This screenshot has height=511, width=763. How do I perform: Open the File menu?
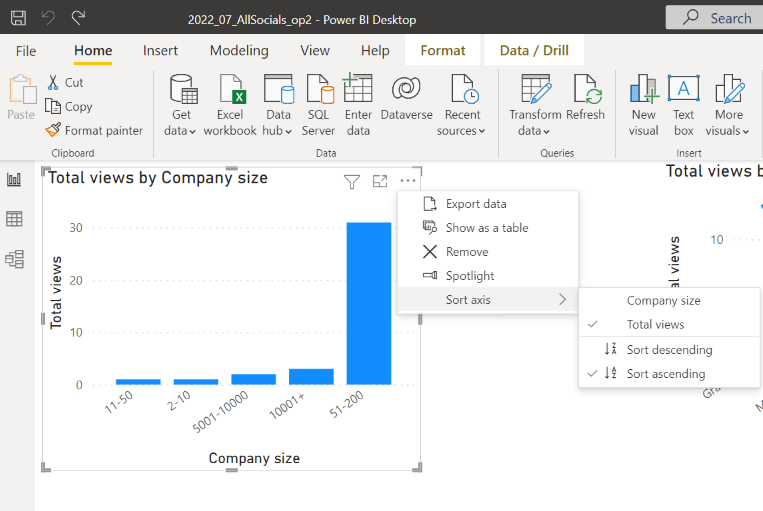pyautogui.click(x=26, y=51)
